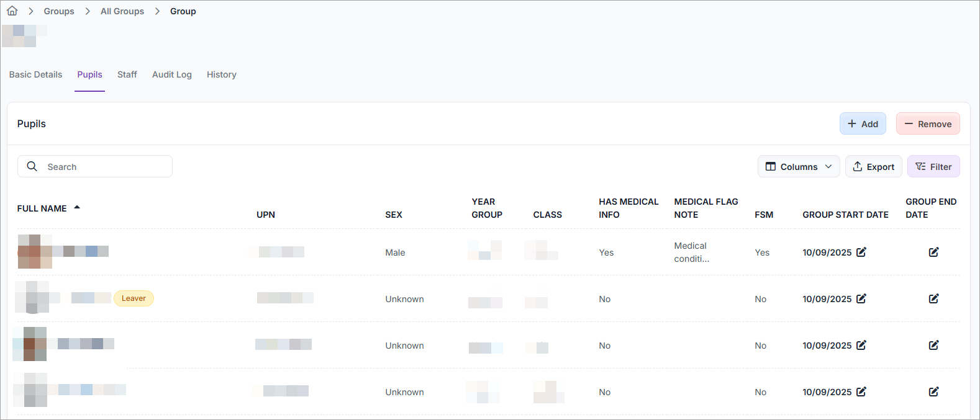Open the Filter panel

click(x=933, y=166)
